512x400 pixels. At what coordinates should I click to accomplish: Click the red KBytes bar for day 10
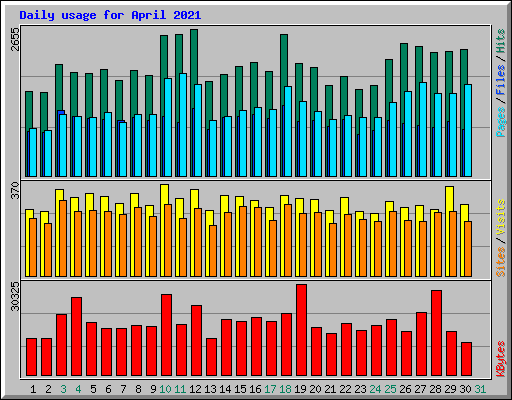click(x=167, y=335)
